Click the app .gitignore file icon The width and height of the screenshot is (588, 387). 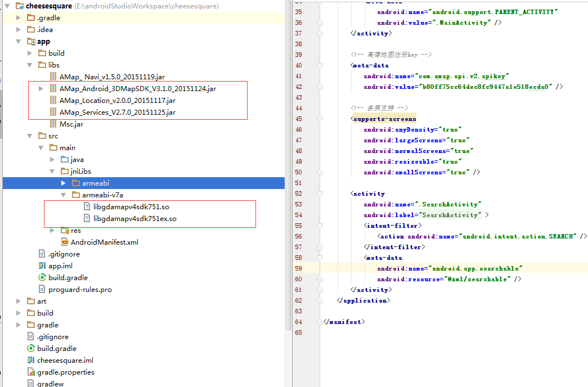point(42,254)
